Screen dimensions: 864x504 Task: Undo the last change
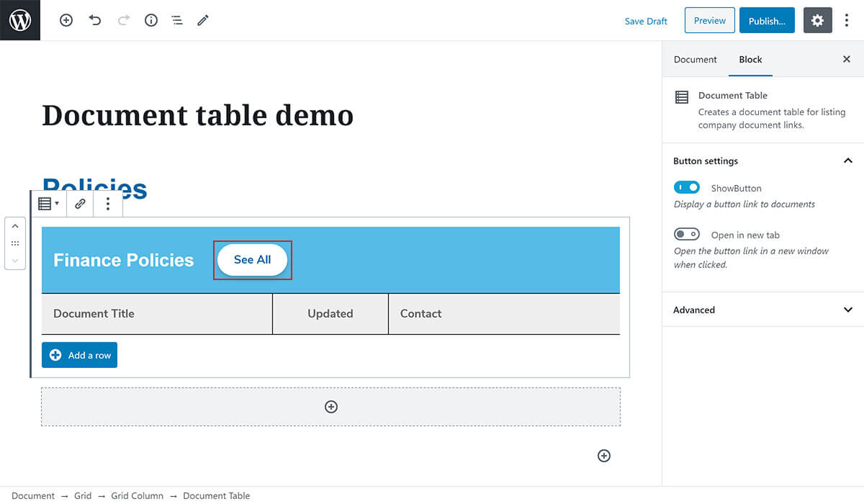pos(95,21)
